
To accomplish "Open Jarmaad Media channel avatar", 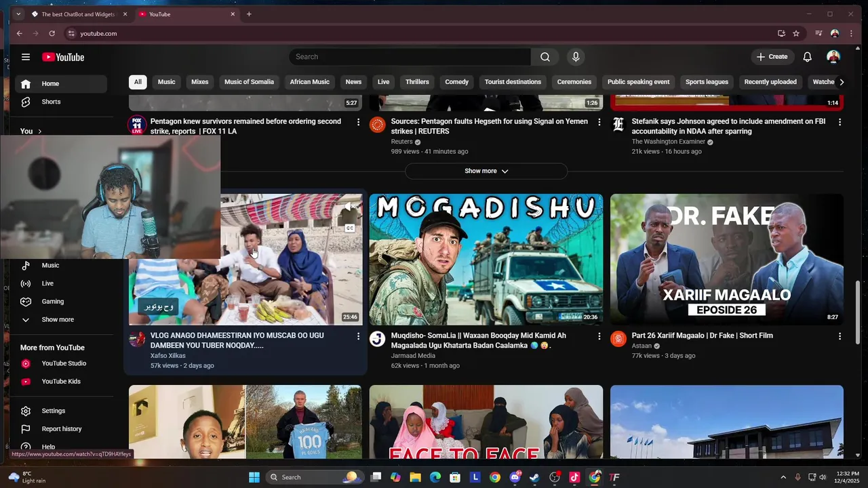I will pos(378,339).
